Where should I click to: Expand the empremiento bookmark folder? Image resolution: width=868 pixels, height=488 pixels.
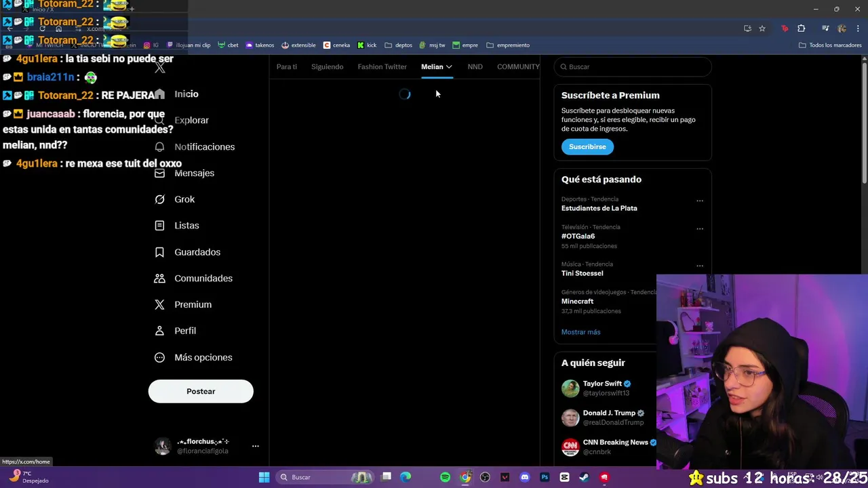pyautogui.click(x=508, y=45)
